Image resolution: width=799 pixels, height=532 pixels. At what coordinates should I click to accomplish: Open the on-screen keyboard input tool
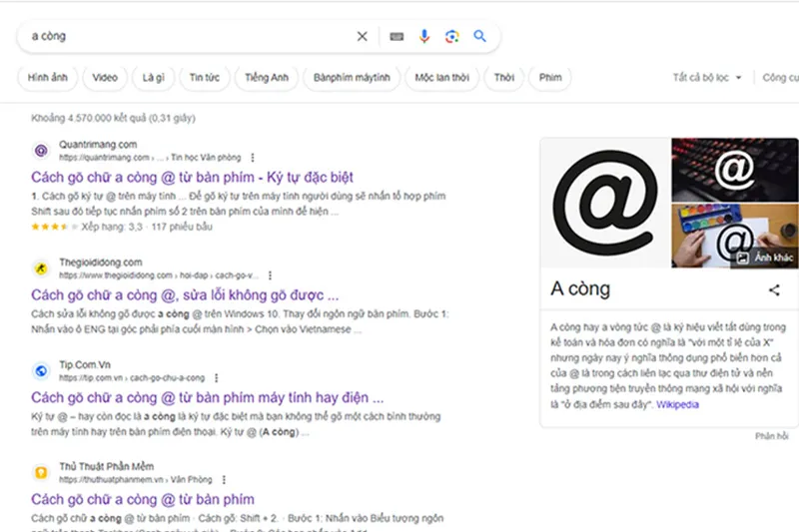tap(397, 36)
